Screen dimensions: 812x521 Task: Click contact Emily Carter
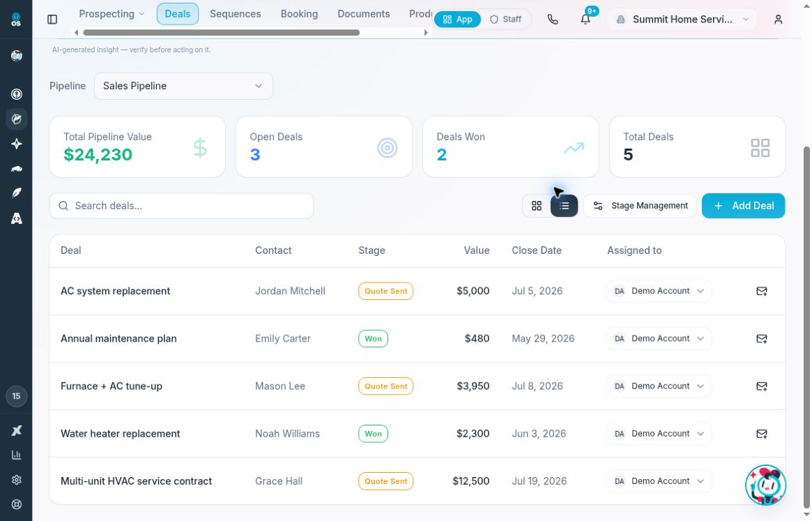(x=283, y=338)
